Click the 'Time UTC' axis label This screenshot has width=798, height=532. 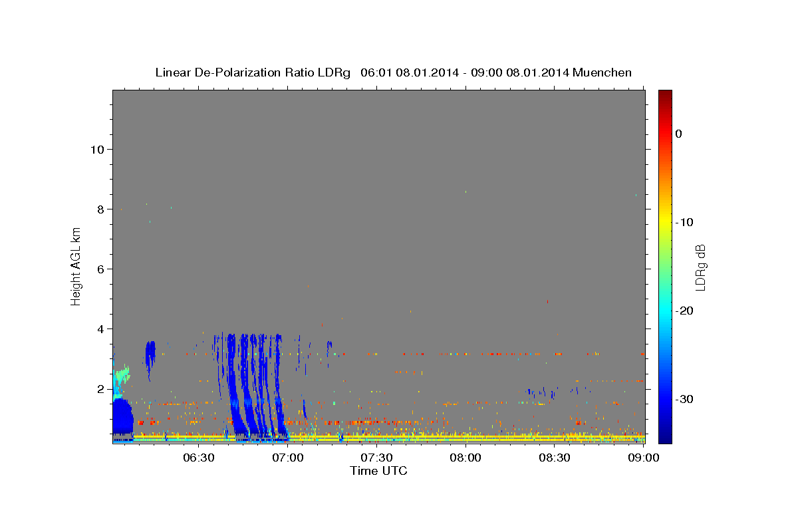click(378, 471)
